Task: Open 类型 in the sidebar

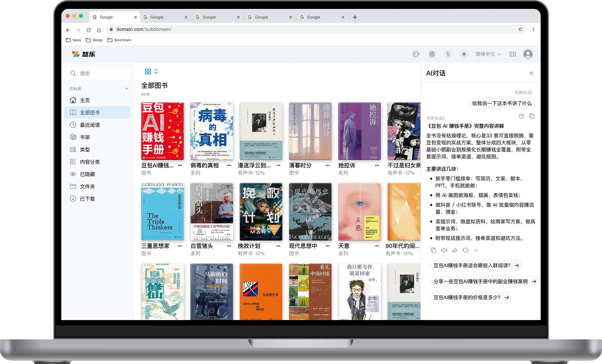Action: 98,150
